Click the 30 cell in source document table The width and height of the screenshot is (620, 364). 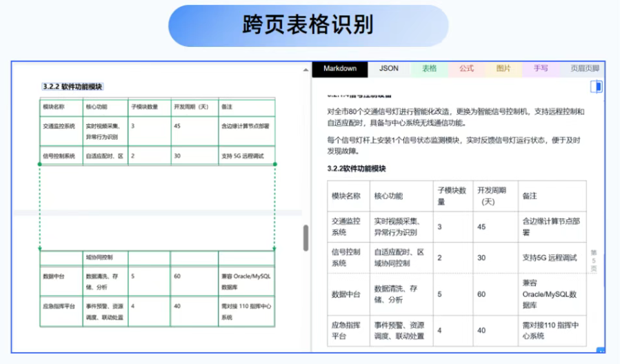[195, 156]
